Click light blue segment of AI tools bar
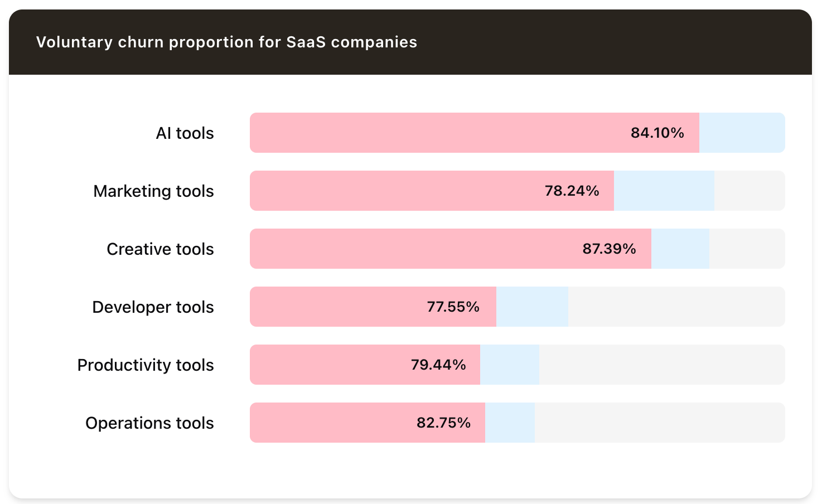 742,133
